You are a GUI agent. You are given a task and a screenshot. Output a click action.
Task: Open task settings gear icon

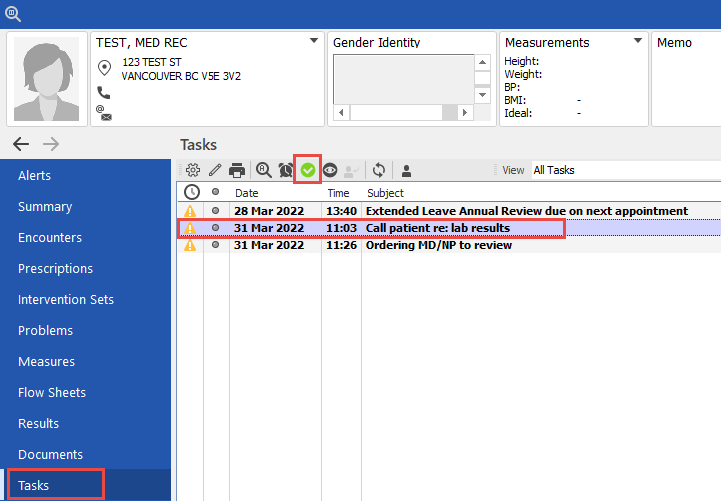(x=193, y=170)
